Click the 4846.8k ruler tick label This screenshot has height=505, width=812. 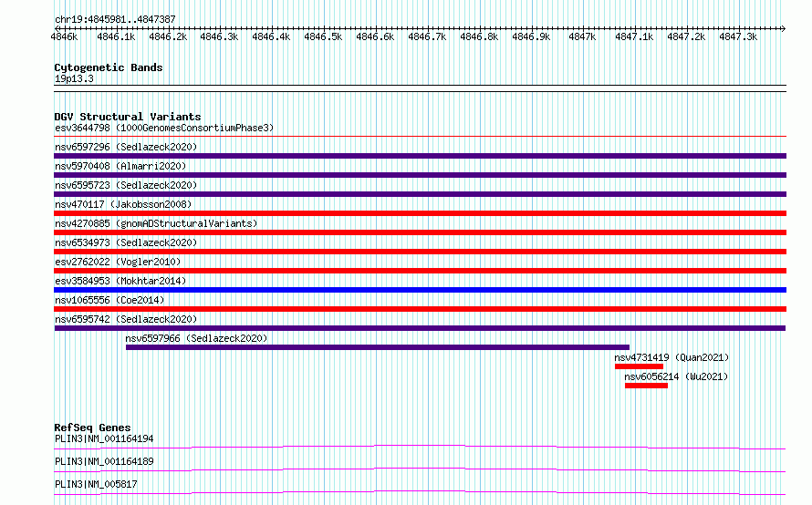coord(479,36)
